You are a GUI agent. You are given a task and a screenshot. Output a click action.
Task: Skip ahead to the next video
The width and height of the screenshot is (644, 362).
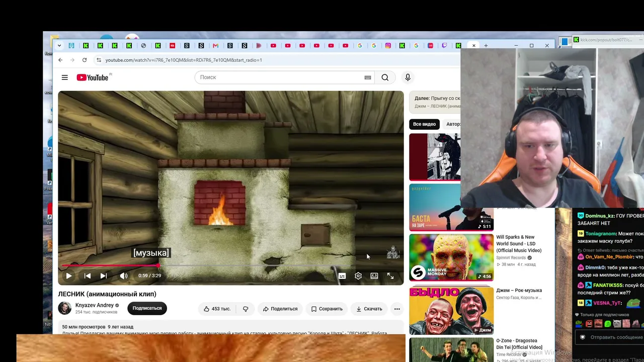(x=104, y=276)
